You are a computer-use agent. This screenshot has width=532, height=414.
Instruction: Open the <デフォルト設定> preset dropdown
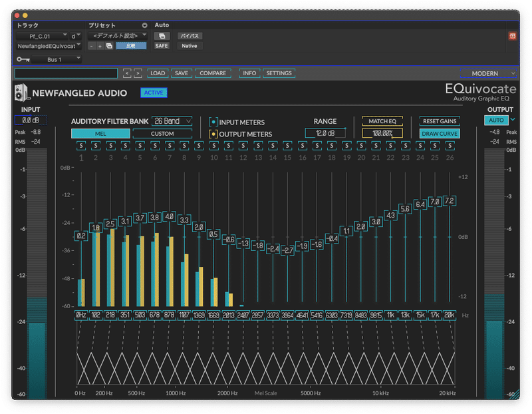(x=118, y=36)
